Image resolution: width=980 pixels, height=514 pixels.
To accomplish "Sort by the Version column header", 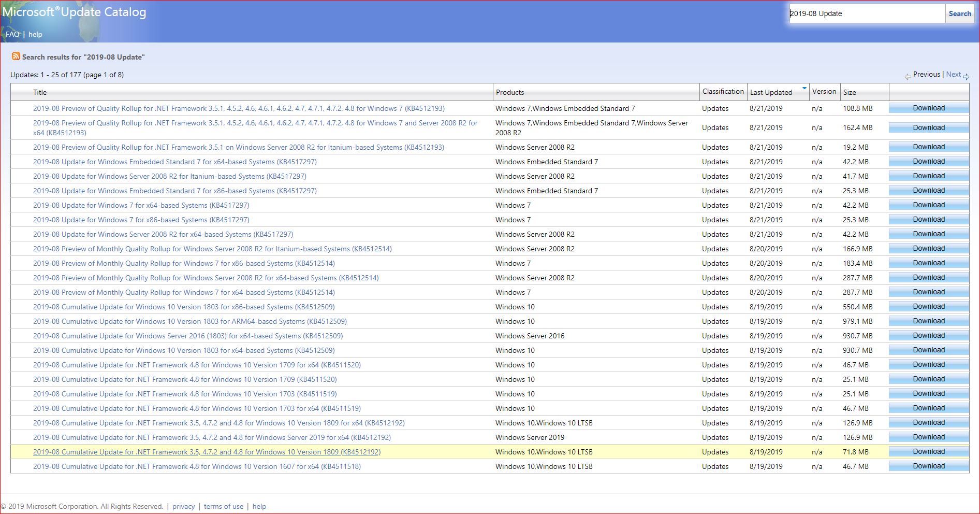I will (824, 91).
